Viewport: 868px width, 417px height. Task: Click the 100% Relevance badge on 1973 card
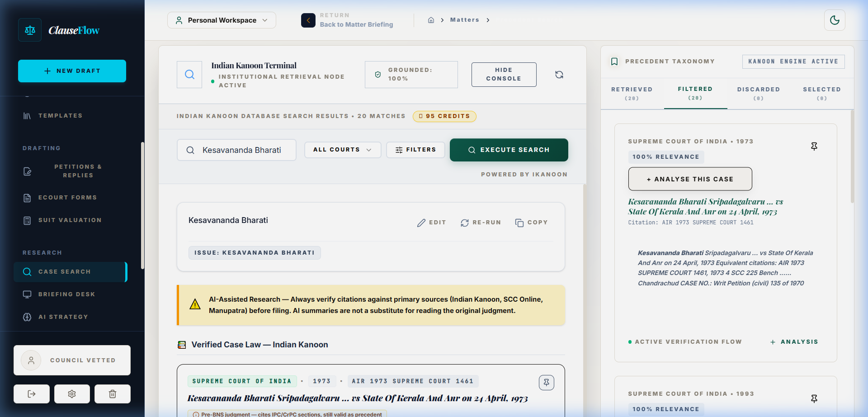(666, 157)
